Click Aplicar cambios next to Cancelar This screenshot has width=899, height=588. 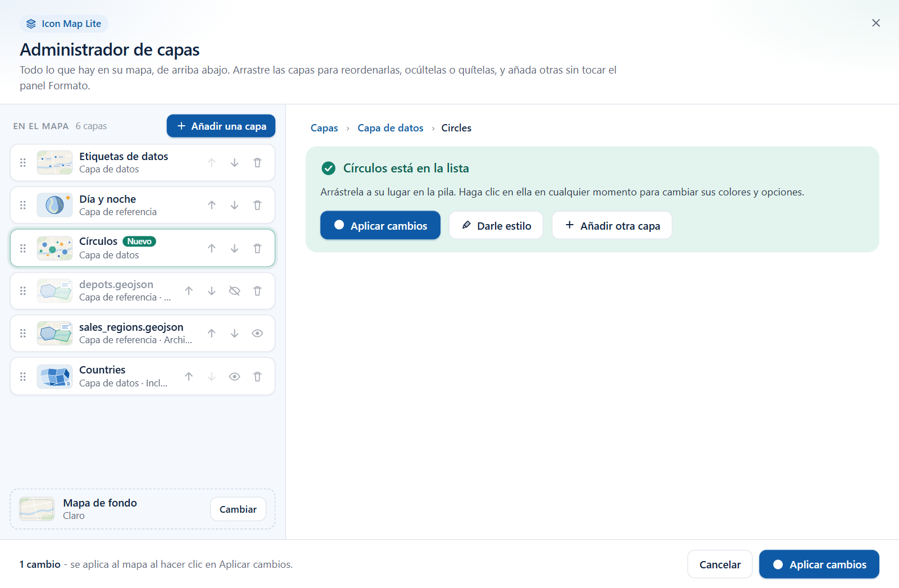click(x=819, y=564)
